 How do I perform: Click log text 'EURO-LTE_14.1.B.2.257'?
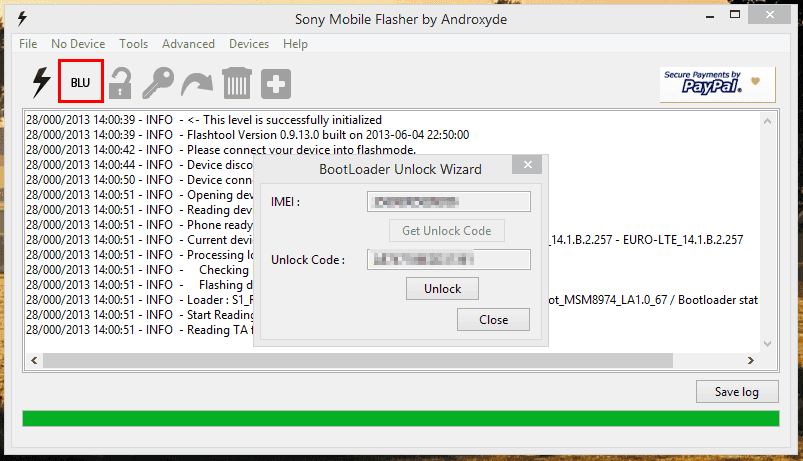(683, 240)
